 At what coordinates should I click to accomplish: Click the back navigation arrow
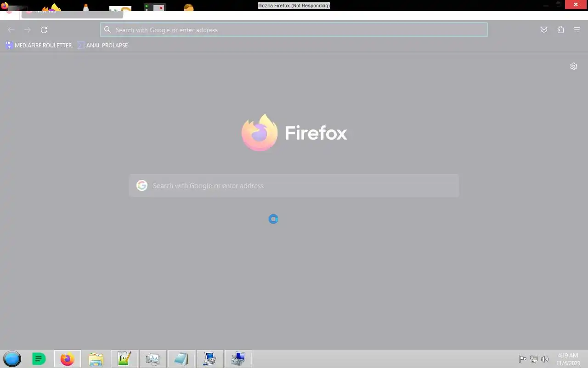coord(11,30)
